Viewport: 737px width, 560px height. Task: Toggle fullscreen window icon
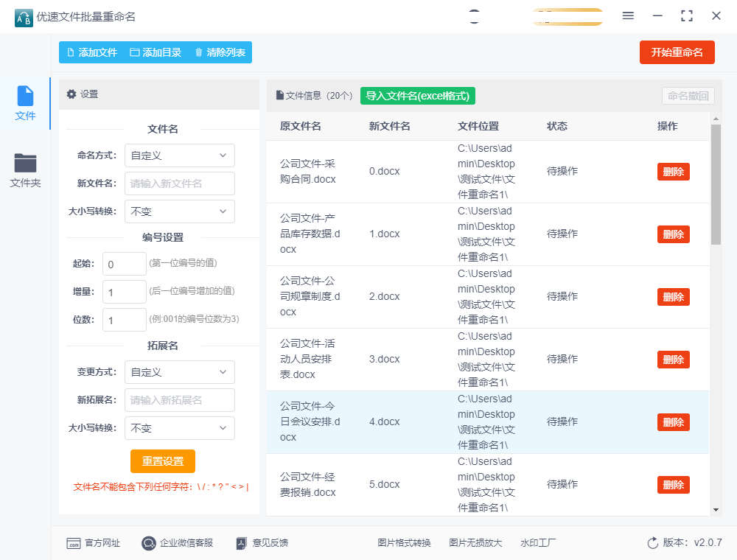687,16
